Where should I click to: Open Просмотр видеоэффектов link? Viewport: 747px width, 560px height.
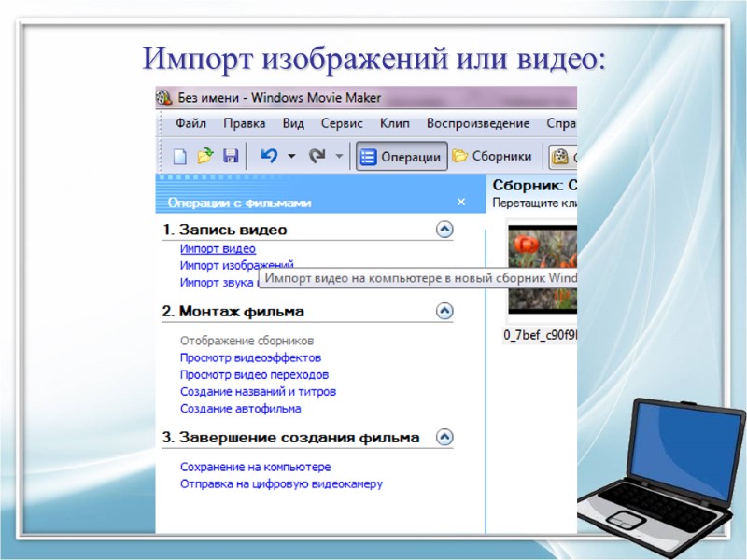coord(250,357)
